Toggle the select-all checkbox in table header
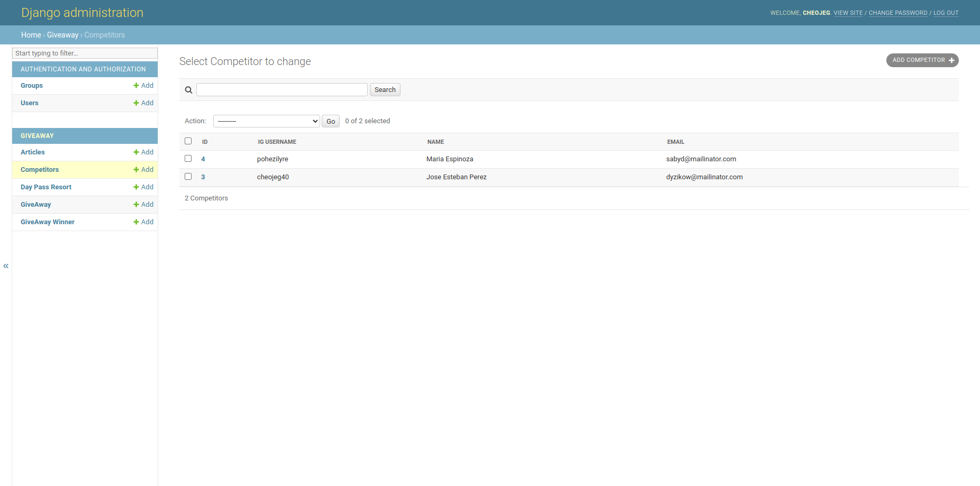Image resolution: width=980 pixels, height=486 pixels. pos(188,141)
